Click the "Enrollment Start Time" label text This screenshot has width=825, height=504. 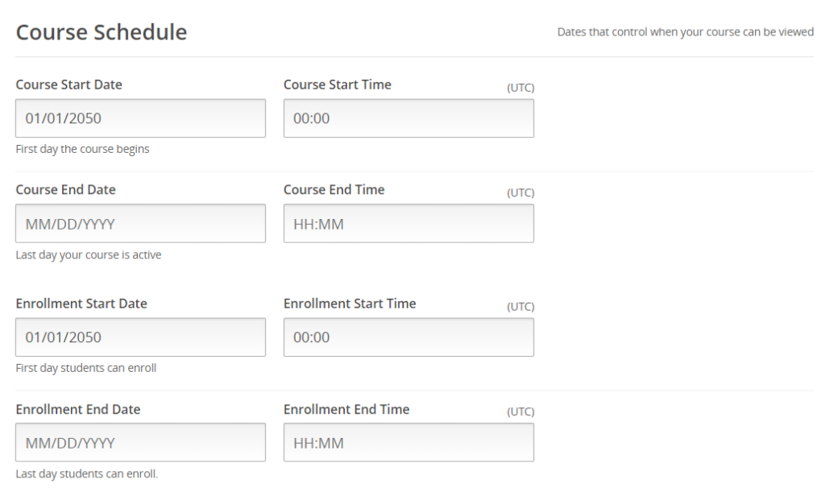click(350, 304)
